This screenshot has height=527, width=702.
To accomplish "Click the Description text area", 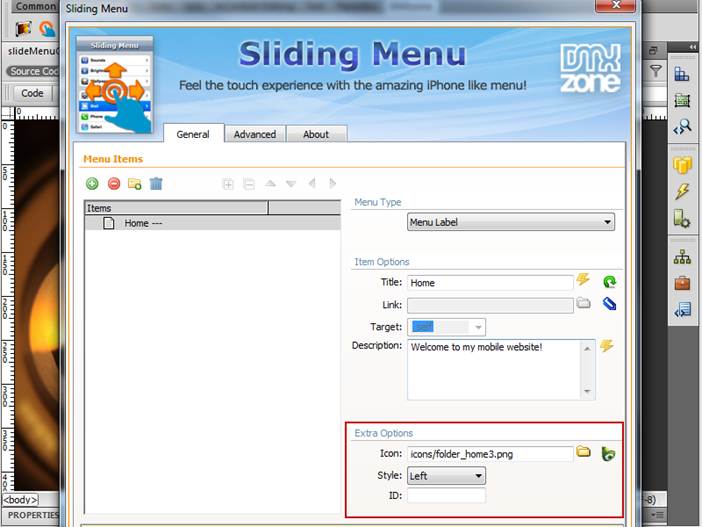I will tap(501, 369).
